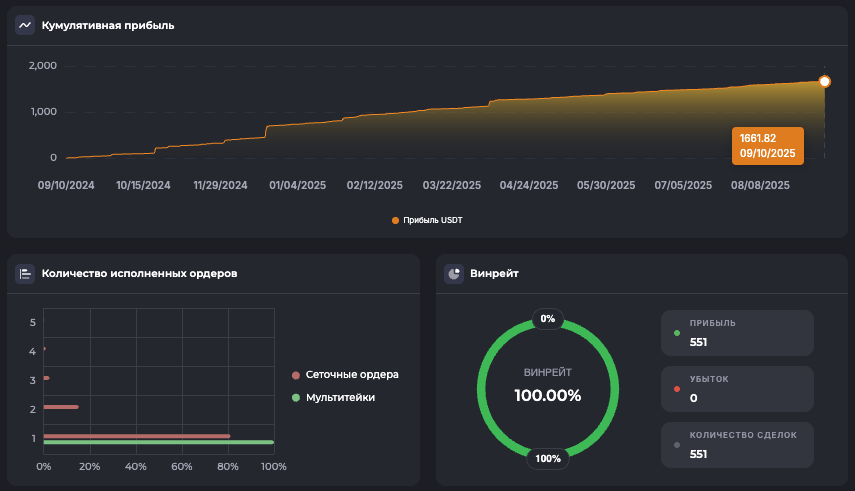Image resolution: width=855 pixels, height=491 pixels.
Task: Select the Убыток 0 stat card
Action: click(x=737, y=389)
